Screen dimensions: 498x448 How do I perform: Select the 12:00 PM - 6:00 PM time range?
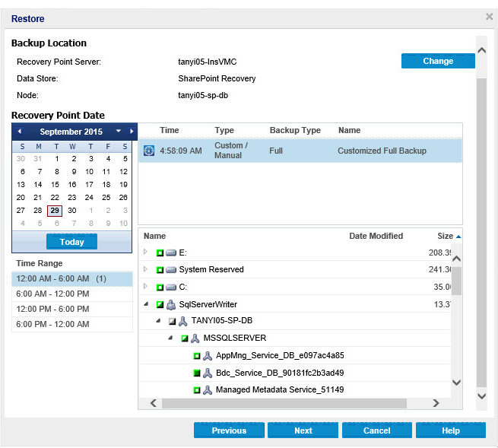click(x=52, y=310)
